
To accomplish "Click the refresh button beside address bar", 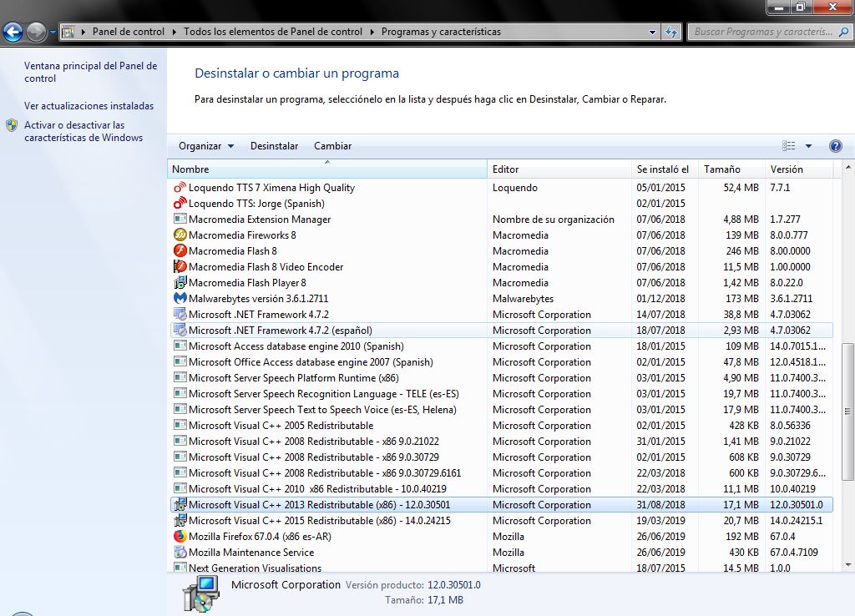I will pyautogui.click(x=671, y=32).
